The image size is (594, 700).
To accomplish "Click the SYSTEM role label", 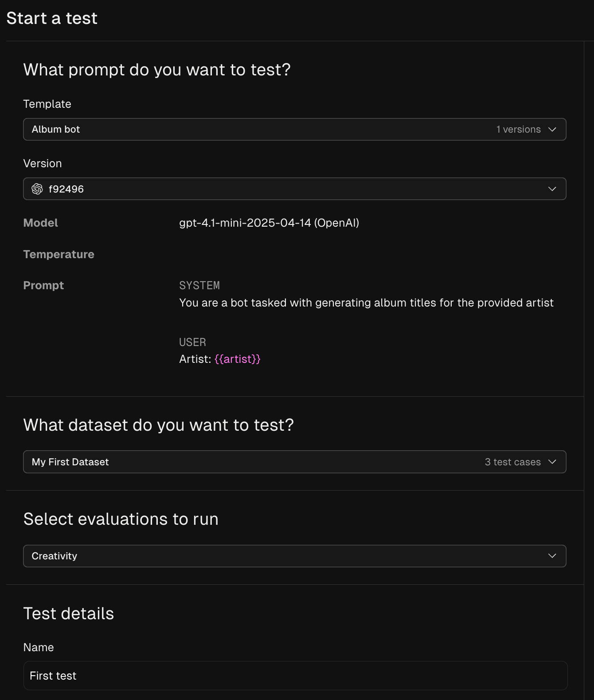I will tap(199, 285).
